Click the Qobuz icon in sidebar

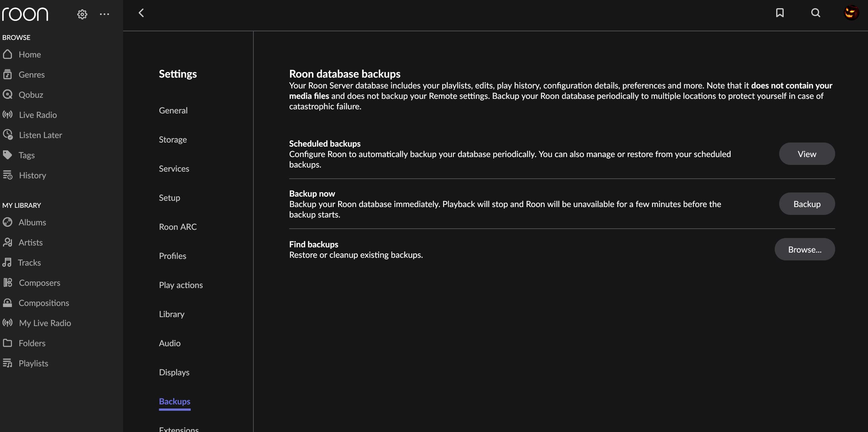[x=7, y=94]
